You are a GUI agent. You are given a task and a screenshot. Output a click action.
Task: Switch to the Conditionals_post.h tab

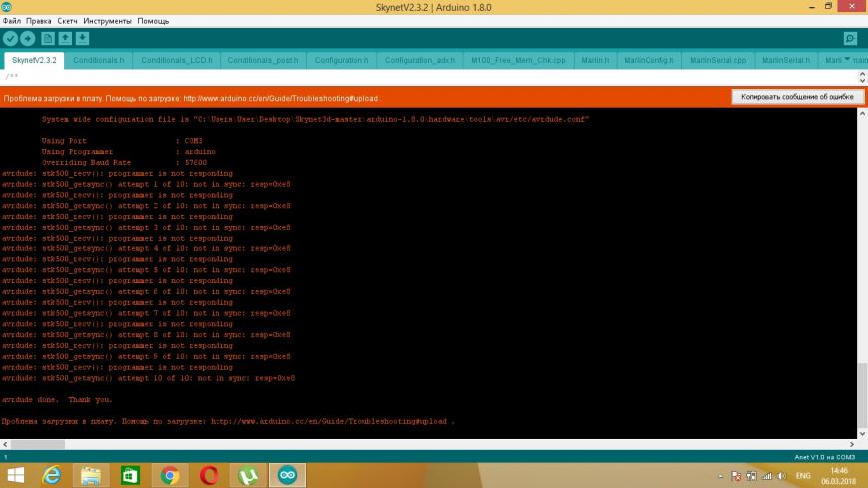point(263,60)
